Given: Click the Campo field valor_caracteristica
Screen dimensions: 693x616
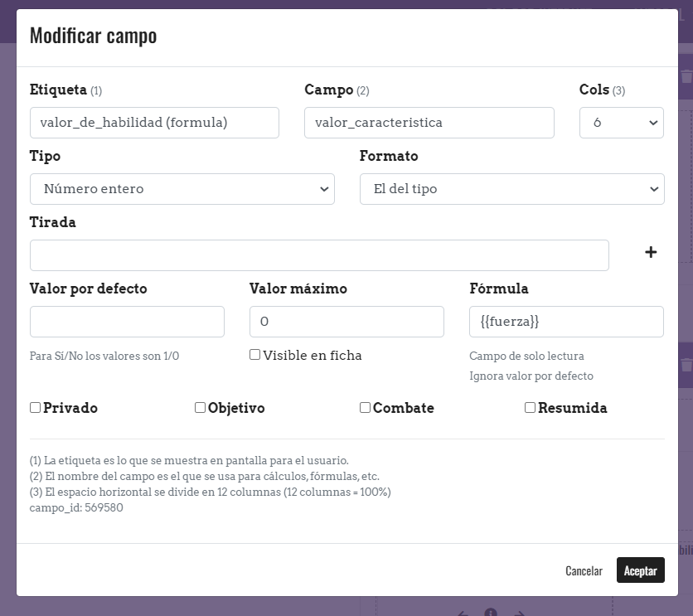Looking at the screenshot, I should (x=429, y=123).
